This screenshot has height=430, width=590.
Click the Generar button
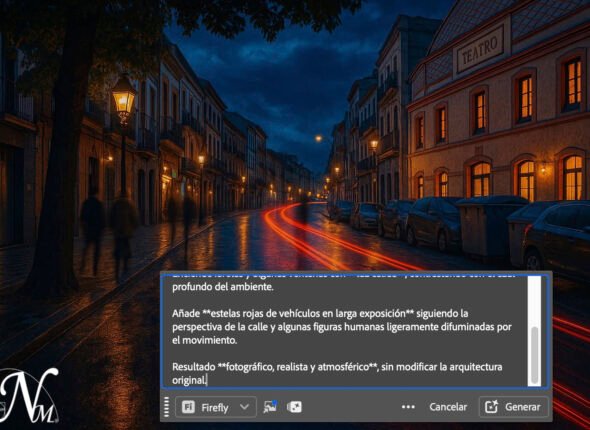click(x=513, y=407)
